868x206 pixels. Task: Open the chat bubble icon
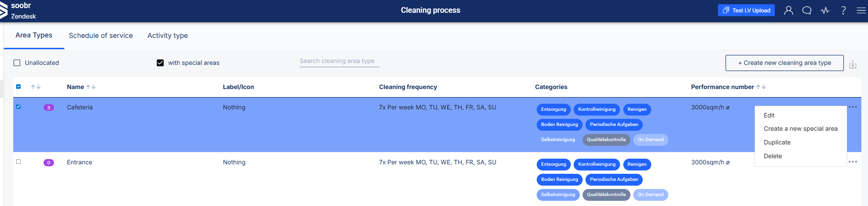pos(807,10)
